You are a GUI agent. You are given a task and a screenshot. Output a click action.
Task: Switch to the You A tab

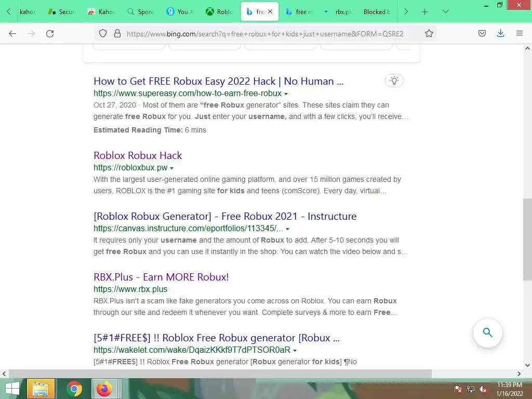coord(180,12)
